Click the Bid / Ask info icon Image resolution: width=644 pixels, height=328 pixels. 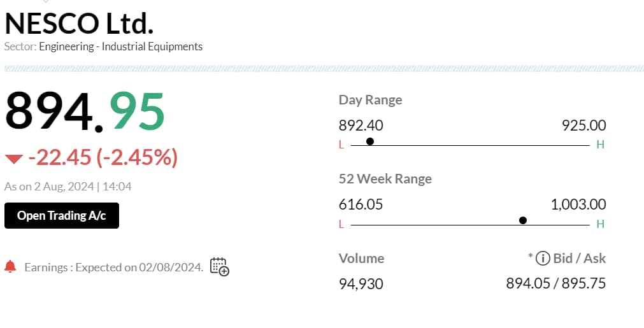coord(543,258)
